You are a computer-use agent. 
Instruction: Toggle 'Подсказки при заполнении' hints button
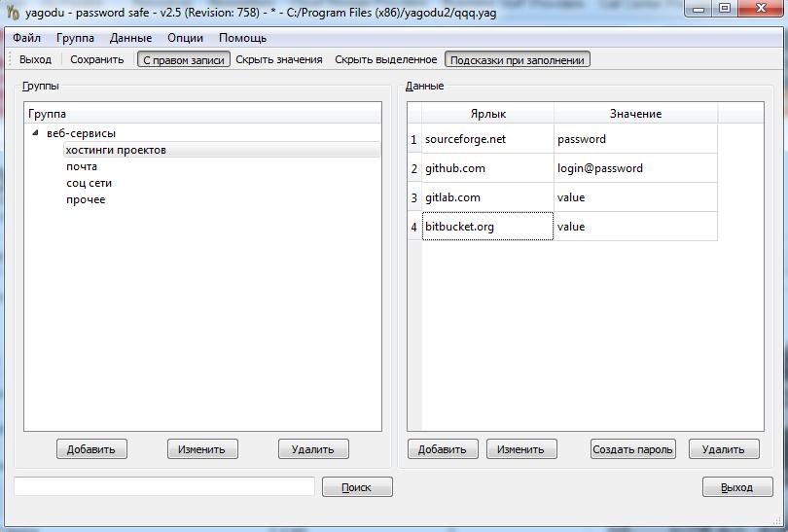518,59
